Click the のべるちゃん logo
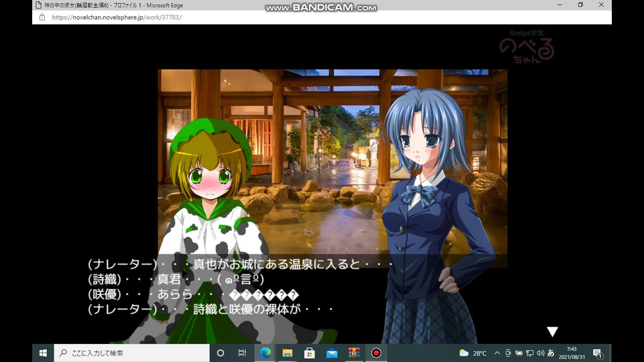 pyautogui.click(x=527, y=47)
